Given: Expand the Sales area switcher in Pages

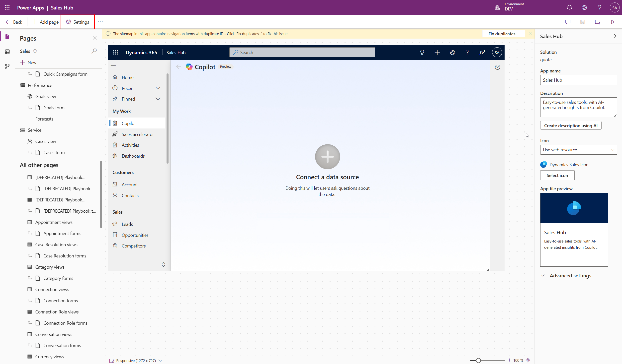Looking at the screenshot, I should 35,51.
